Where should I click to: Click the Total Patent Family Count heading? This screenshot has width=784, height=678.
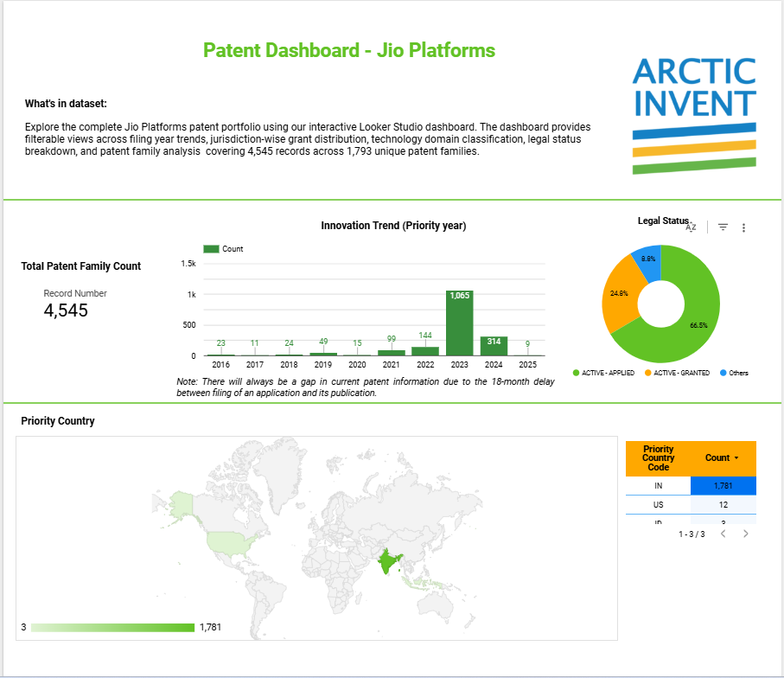(81, 266)
